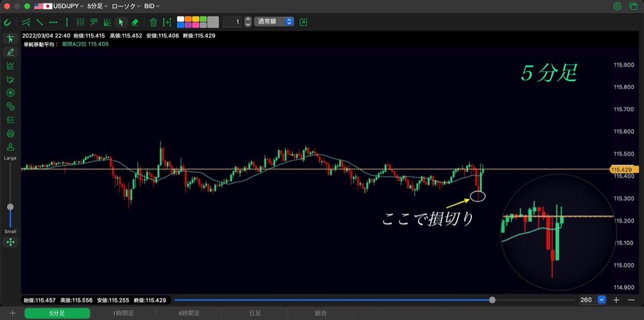Screen dimensions: 644x320
Task: Zoom in chart with plus button
Action: (617, 300)
